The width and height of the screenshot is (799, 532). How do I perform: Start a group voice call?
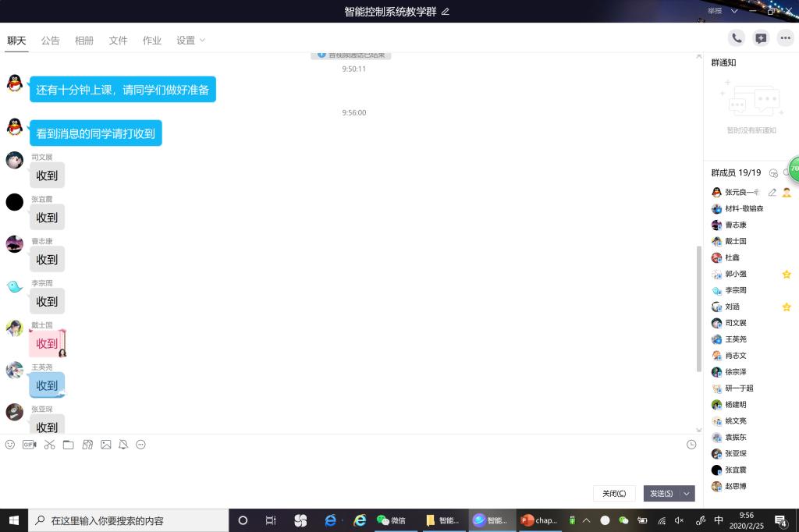tap(736, 38)
